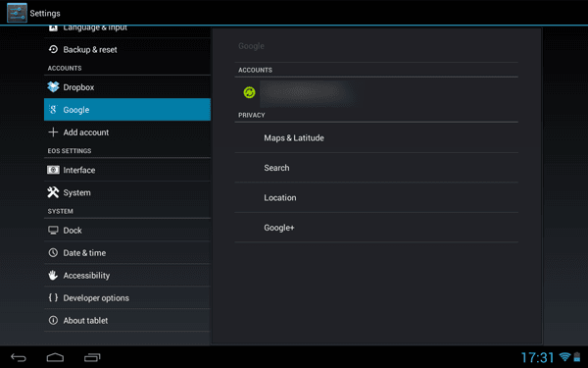The width and height of the screenshot is (588, 368).
Task: Tap the battery status icon
Action: click(x=577, y=357)
